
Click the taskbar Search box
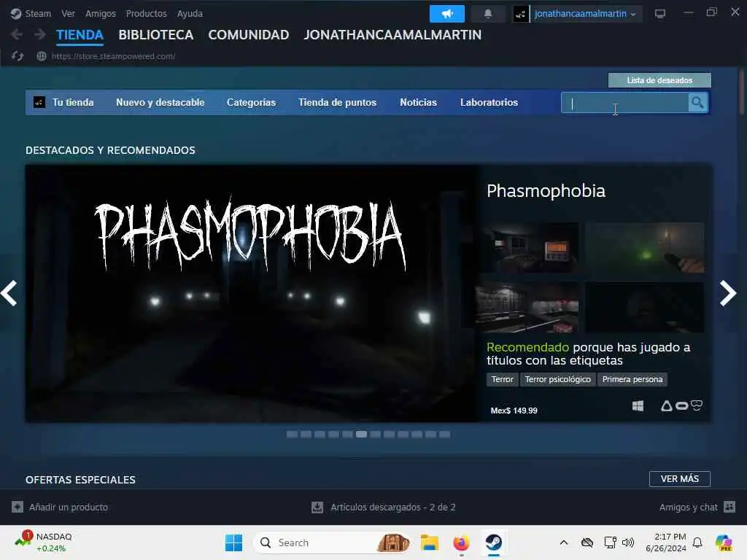pos(333,542)
